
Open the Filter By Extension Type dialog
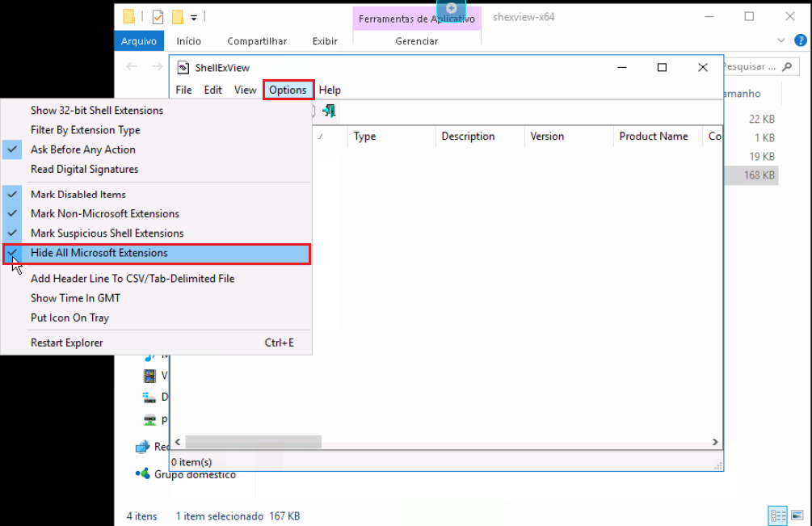tap(157, 130)
